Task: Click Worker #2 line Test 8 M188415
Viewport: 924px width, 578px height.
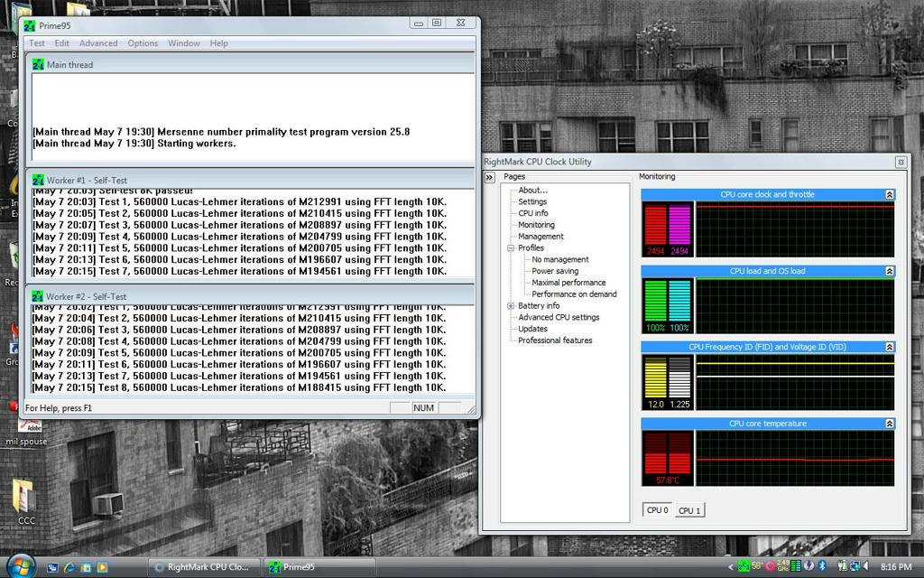Action: click(x=238, y=387)
